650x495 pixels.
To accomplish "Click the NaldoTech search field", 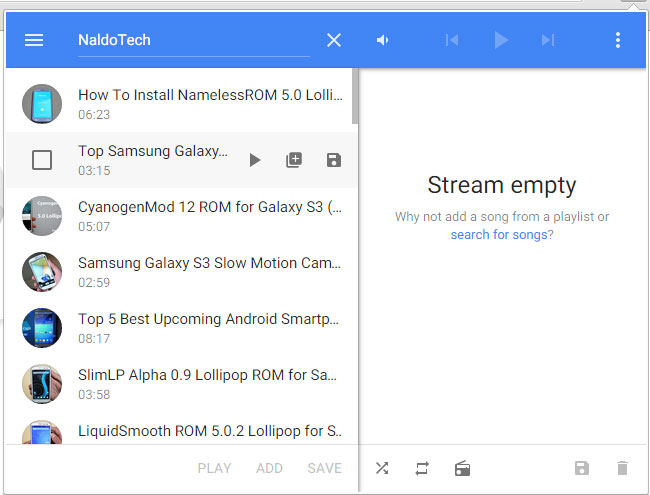I will tap(194, 41).
